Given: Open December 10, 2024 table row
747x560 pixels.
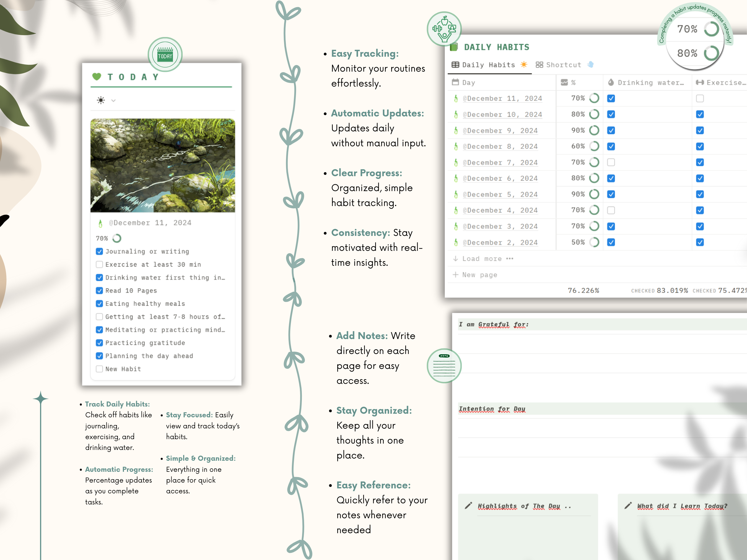Looking at the screenshot, I should (502, 114).
